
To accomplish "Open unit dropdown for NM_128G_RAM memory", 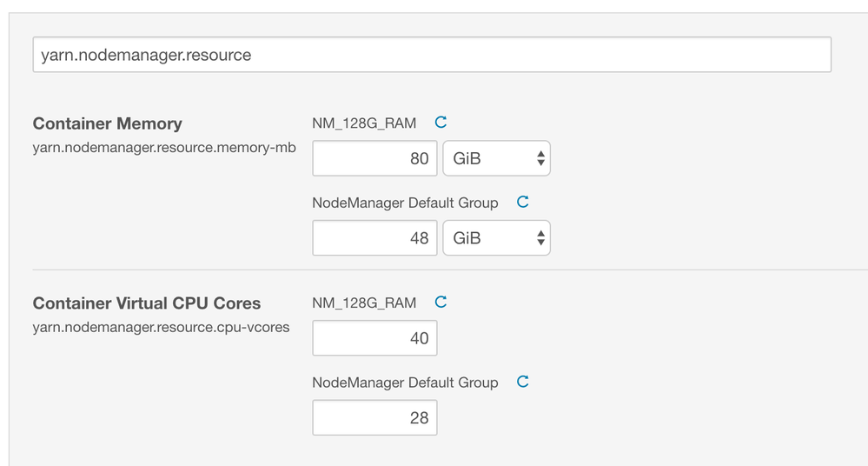I will click(x=496, y=158).
